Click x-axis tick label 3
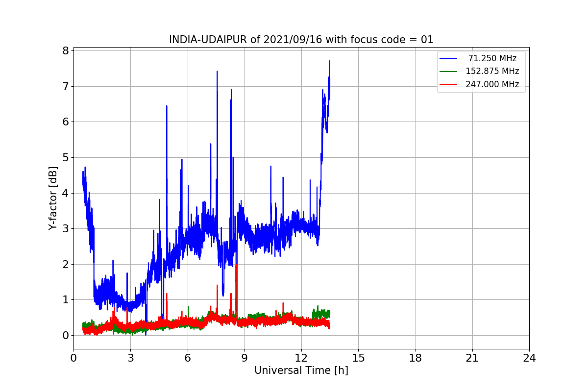 (x=130, y=358)
